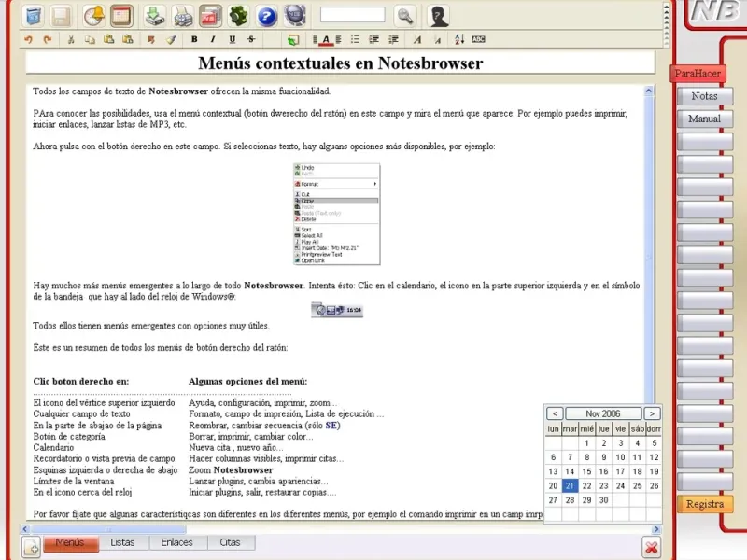Go to previous month in calendar

point(555,413)
